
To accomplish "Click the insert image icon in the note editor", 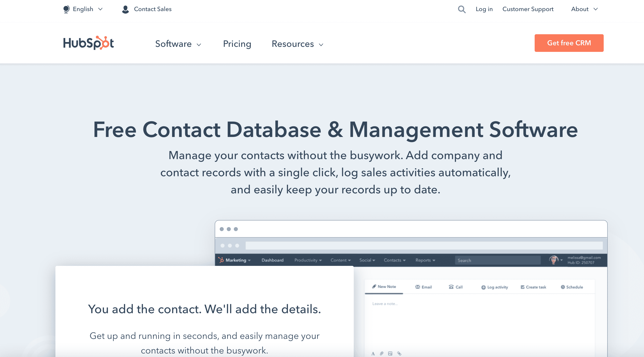I will pos(390,353).
